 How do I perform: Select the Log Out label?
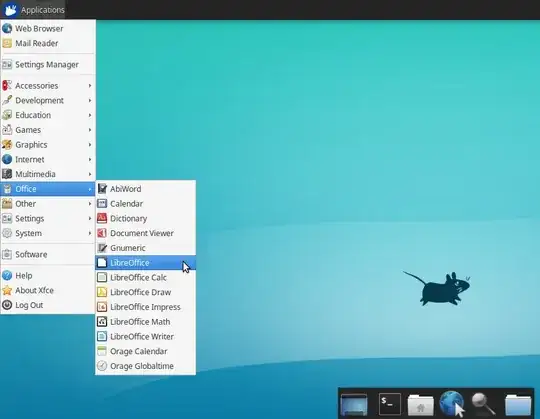(x=29, y=305)
